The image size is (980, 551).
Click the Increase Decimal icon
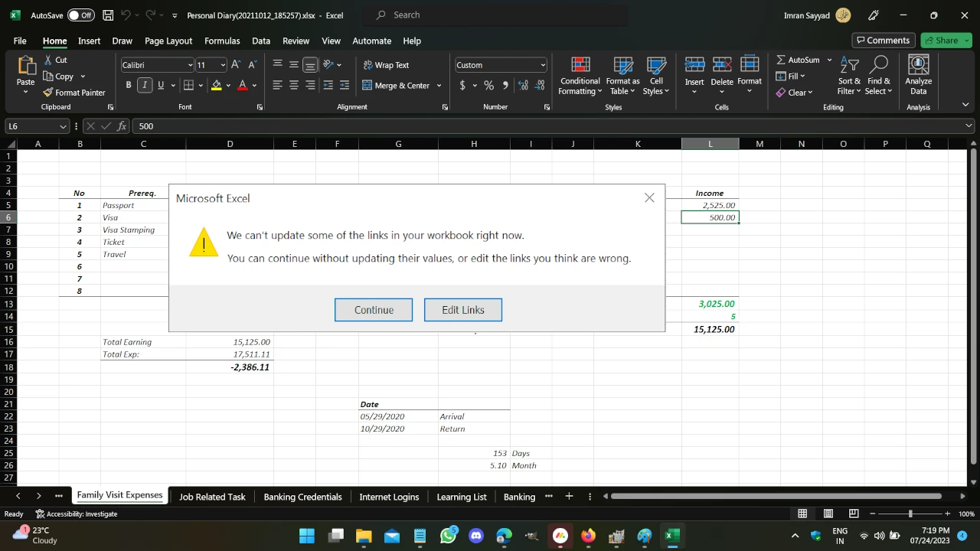pyautogui.click(x=524, y=86)
